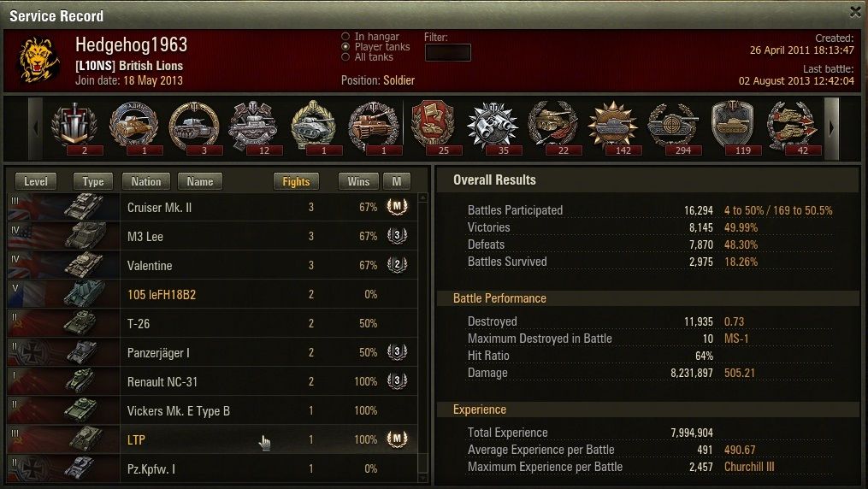Select the 105 leFH18B2 tank row
Viewport: 868px width, 489px height.
click(x=213, y=294)
